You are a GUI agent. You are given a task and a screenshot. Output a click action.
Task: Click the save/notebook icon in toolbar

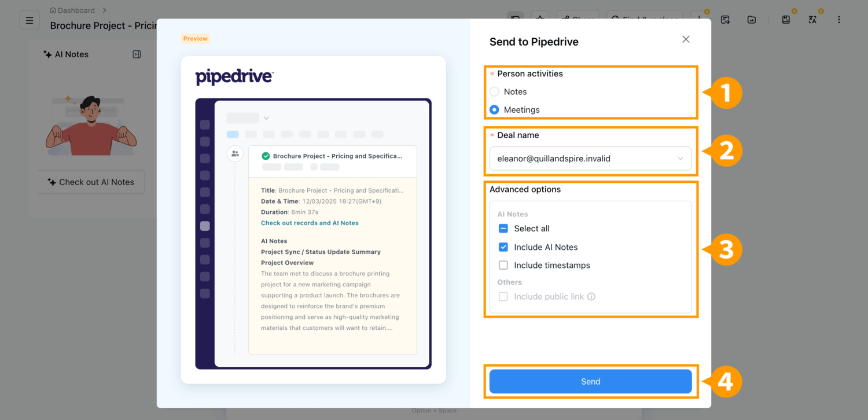pyautogui.click(x=786, y=20)
